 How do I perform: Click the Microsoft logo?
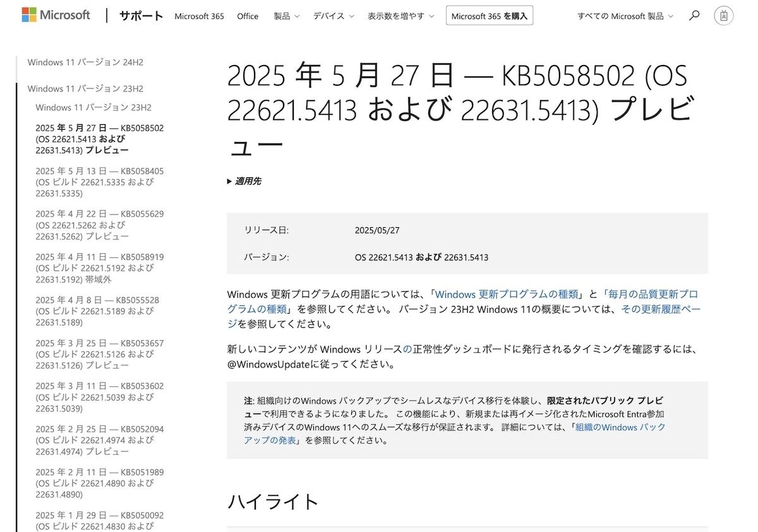coord(56,15)
